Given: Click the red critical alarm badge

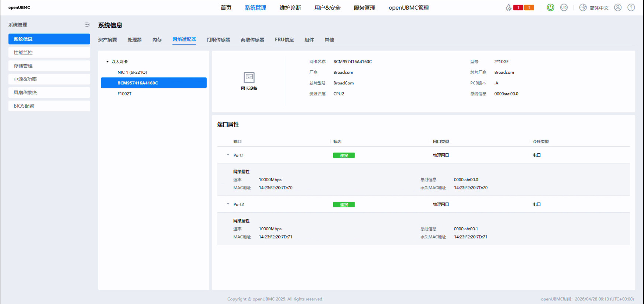Looking at the screenshot, I should (518, 8).
